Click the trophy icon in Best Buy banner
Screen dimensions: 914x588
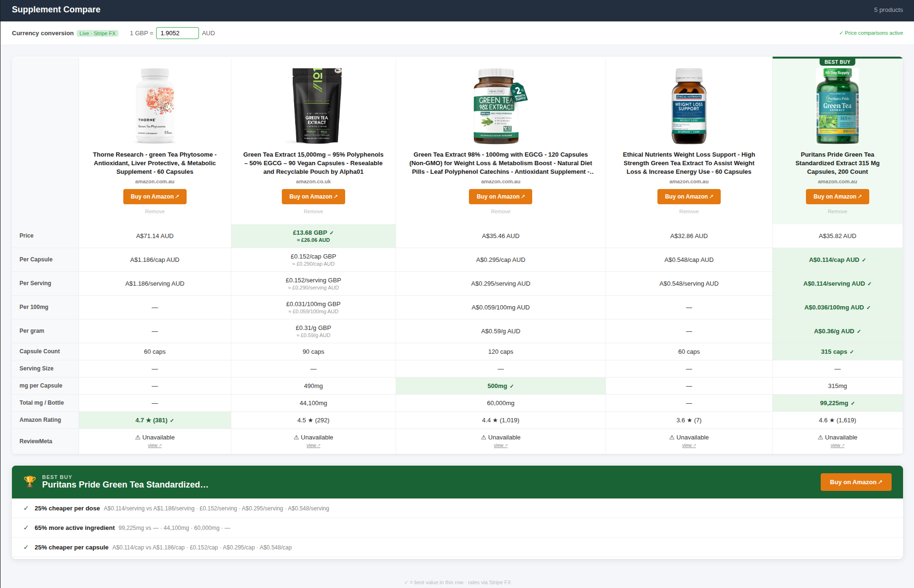(x=30, y=481)
